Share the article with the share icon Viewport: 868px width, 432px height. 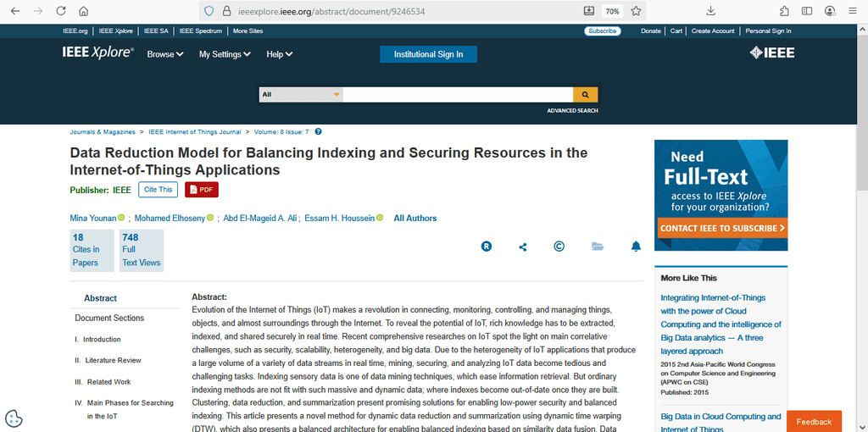(522, 247)
